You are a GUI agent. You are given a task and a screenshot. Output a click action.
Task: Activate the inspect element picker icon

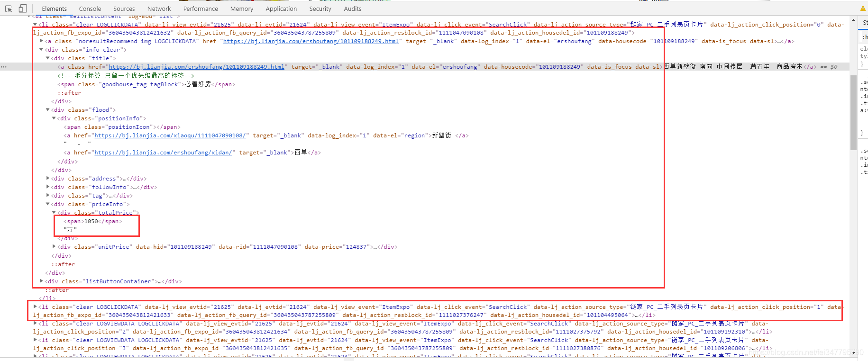click(x=9, y=9)
